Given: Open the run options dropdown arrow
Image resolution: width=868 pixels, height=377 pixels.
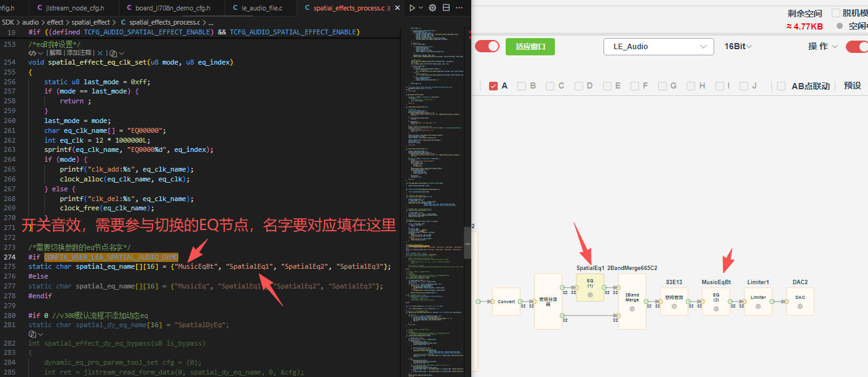Looking at the screenshot, I should (x=421, y=8).
